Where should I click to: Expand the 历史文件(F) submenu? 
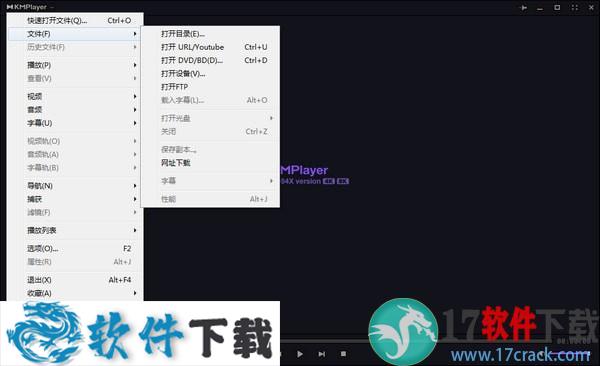(75, 47)
